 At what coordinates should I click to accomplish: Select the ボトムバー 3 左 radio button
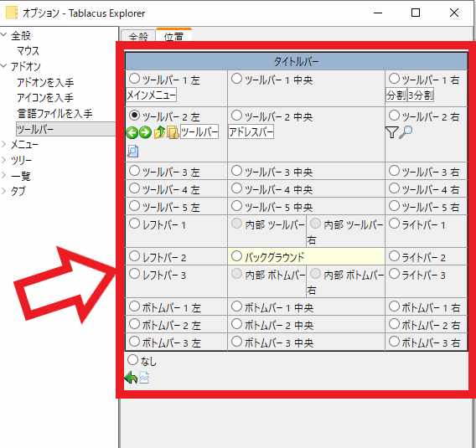click(134, 342)
